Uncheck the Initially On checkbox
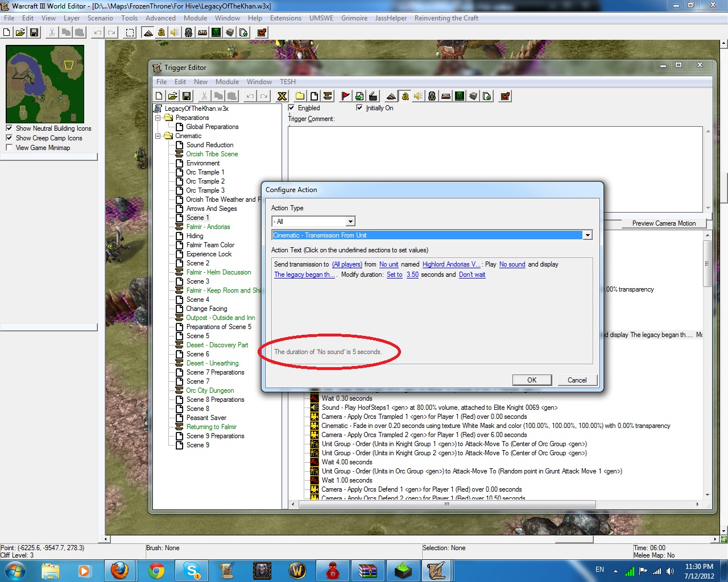Viewport: 728px width, 582px height. pos(359,107)
